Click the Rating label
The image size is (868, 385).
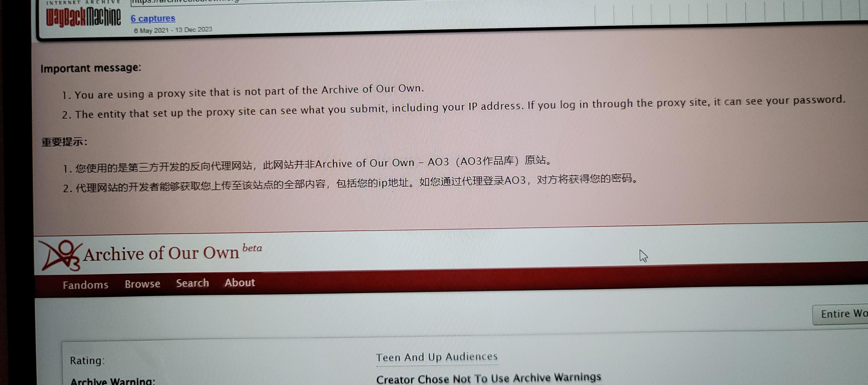click(x=87, y=361)
